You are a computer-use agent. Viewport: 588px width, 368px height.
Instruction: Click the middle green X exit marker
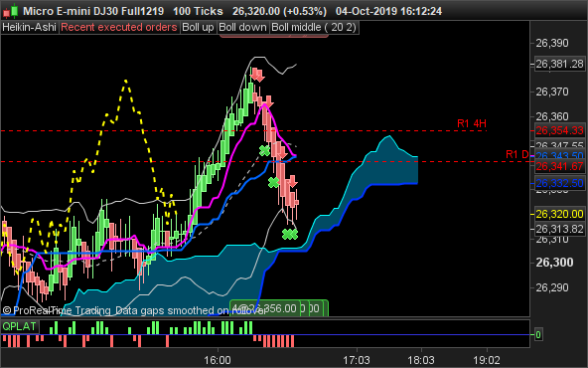coord(274,182)
